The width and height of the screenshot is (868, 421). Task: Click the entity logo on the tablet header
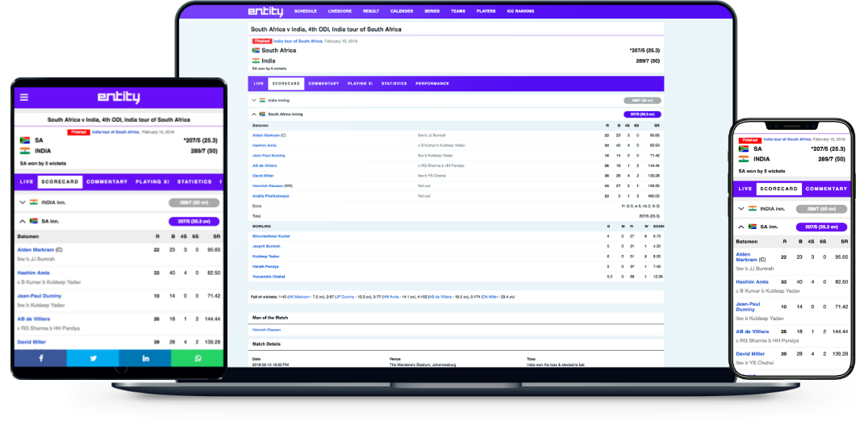pos(119,98)
